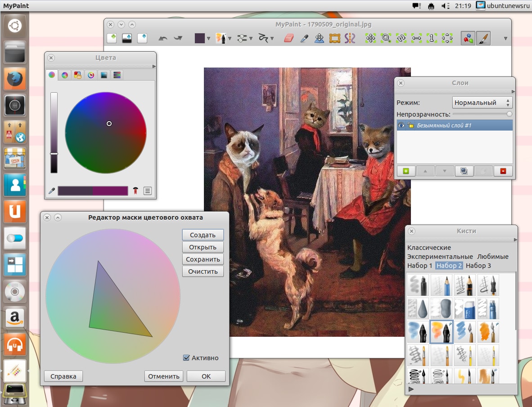
Task: Click the redo arrow in the toolbar
Action: 178,38
